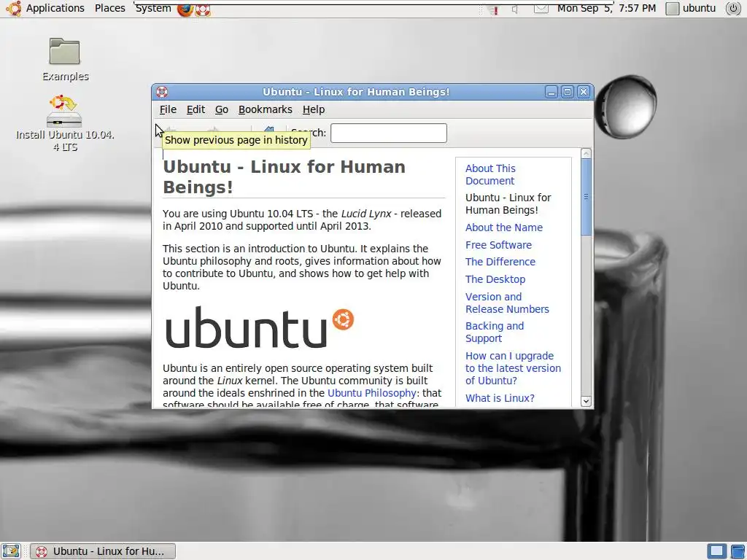The width and height of the screenshot is (747, 560).
Task: Click the sidebar text Ubuntu - Linux for Human Beings!
Action: click(508, 204)
